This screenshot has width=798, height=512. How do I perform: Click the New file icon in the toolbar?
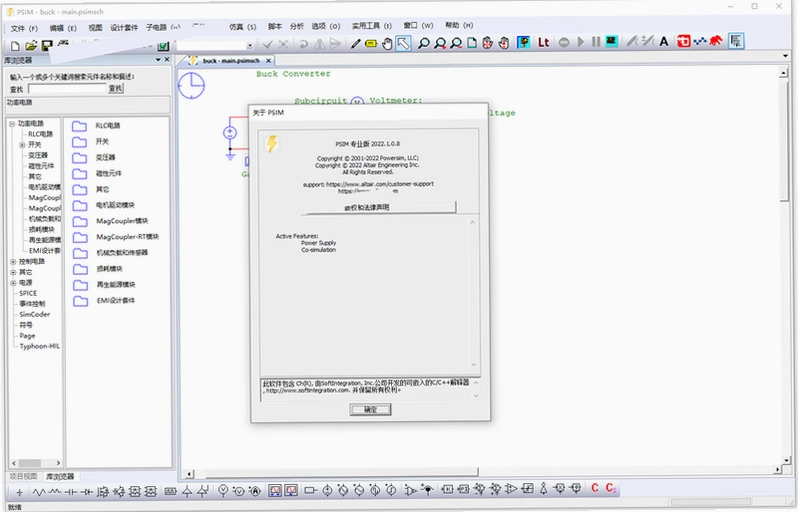[15, 46]
